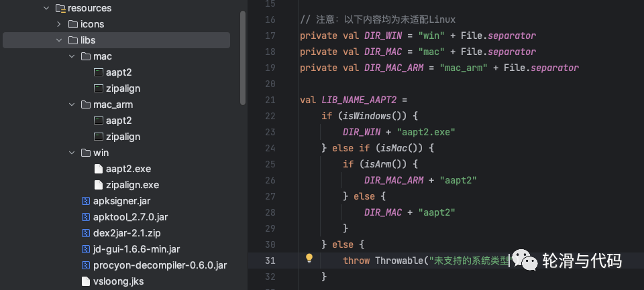Collapse the win folder
Screen dimensions: 644x290
coord(71,153)
